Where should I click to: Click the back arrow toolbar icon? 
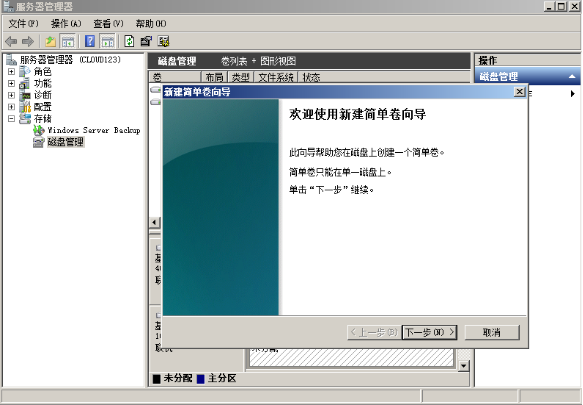click(x=11, y=41)
